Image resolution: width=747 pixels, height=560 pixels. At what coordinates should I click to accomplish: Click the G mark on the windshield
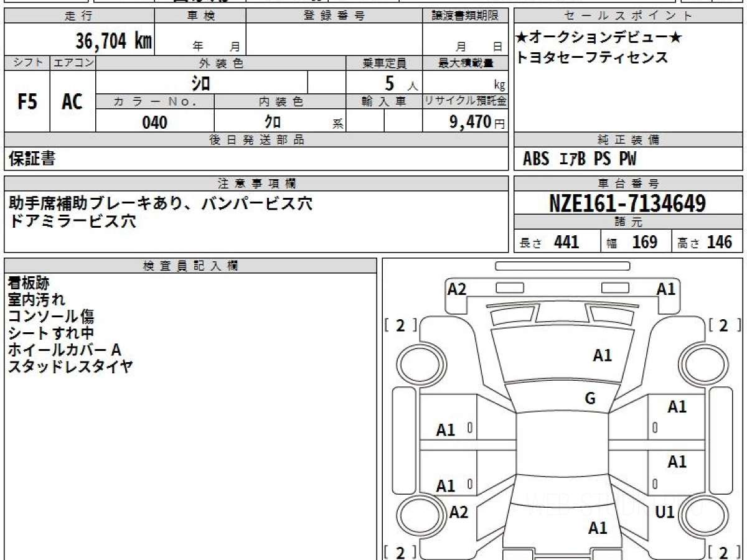coord(590,399)
